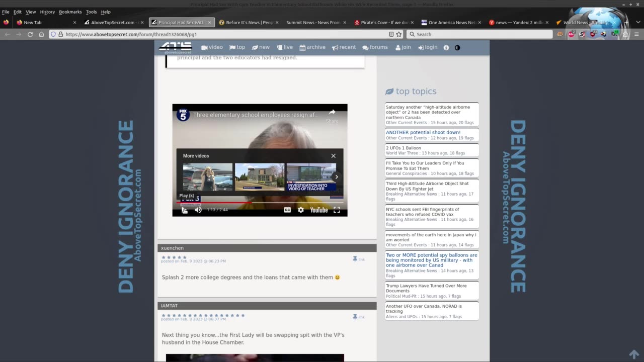Open the View menu
Viewport: 644px width, 362px height.
(x=31, y=12)
